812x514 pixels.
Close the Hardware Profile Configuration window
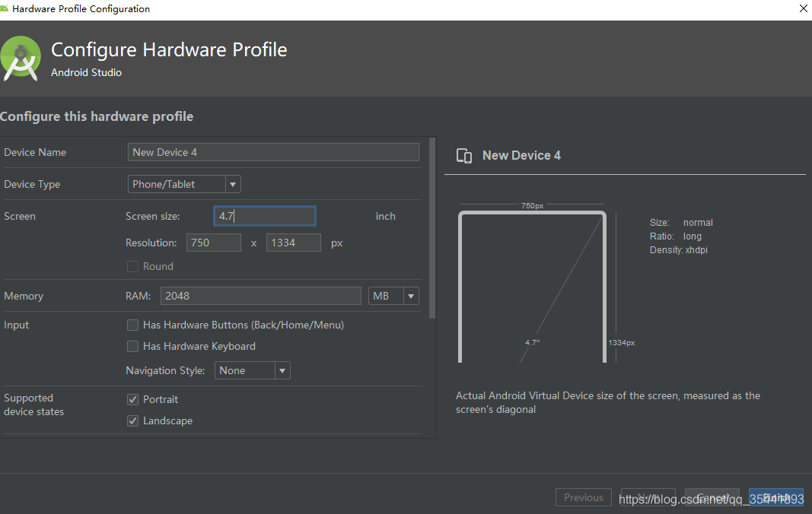pyautogui.click(x=803, y=9)
